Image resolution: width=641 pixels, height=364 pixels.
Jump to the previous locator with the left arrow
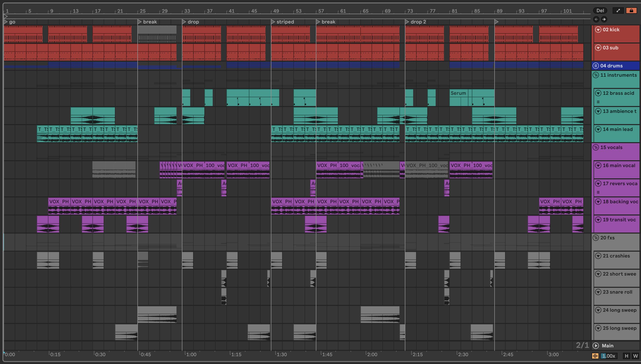[x=596, y=19]
